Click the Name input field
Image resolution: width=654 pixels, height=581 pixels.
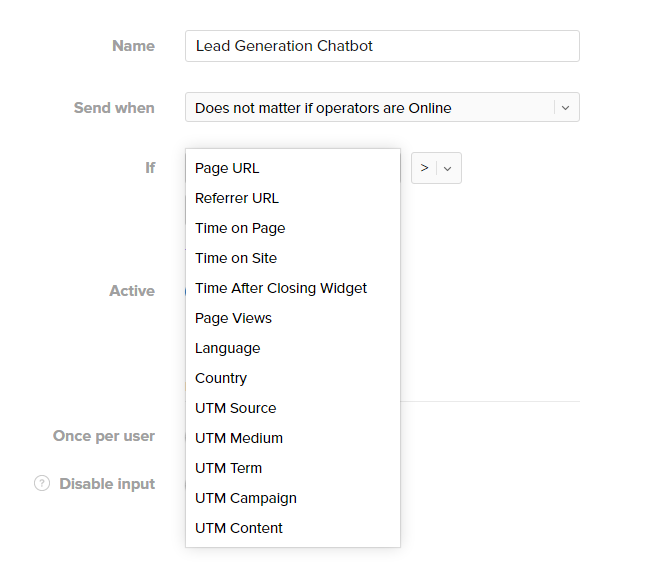pyautogui.click(x=381, y=46)
